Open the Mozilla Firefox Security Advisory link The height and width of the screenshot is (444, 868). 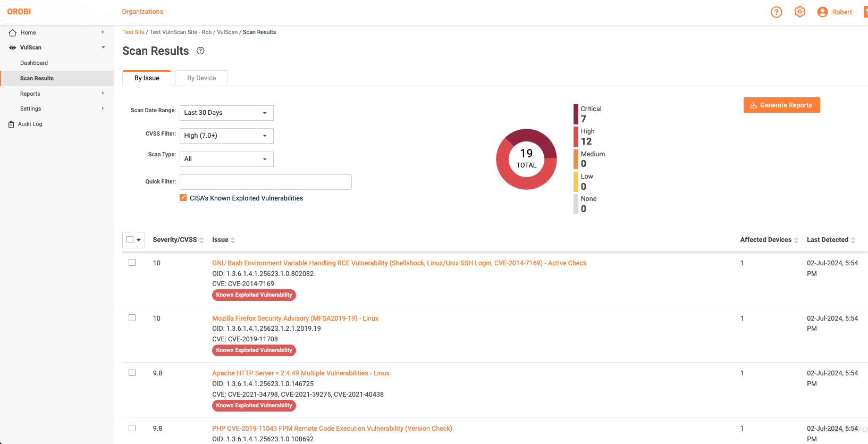coord(295,319)
